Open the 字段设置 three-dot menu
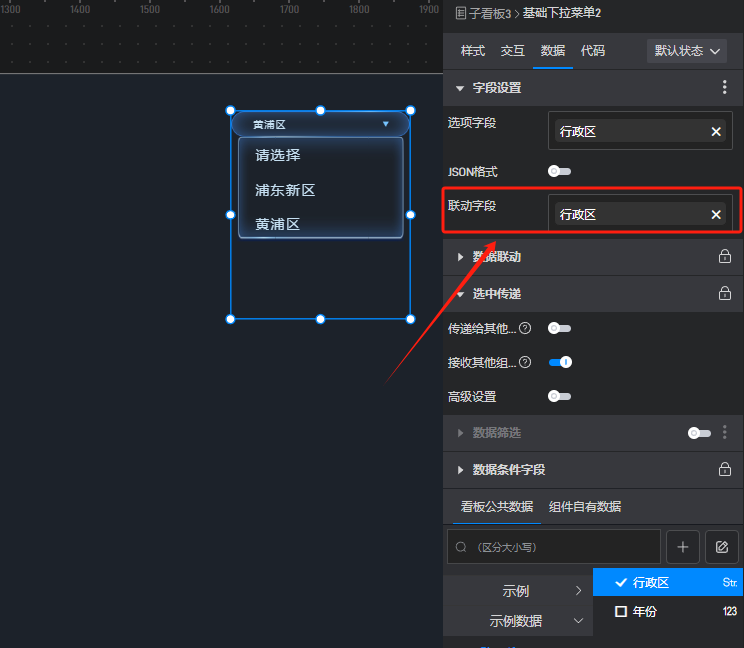744x648 pixels. [x=724, y=87]
